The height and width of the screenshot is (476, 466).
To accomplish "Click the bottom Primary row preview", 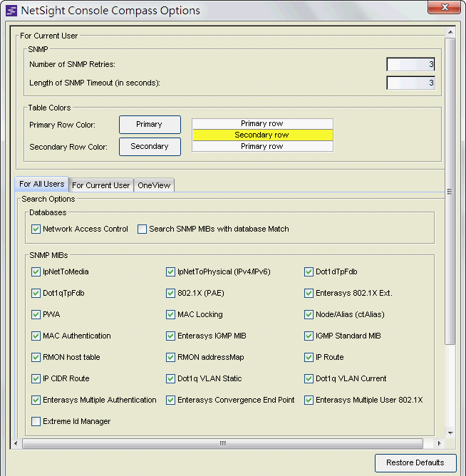I will (x=263, y=146).
